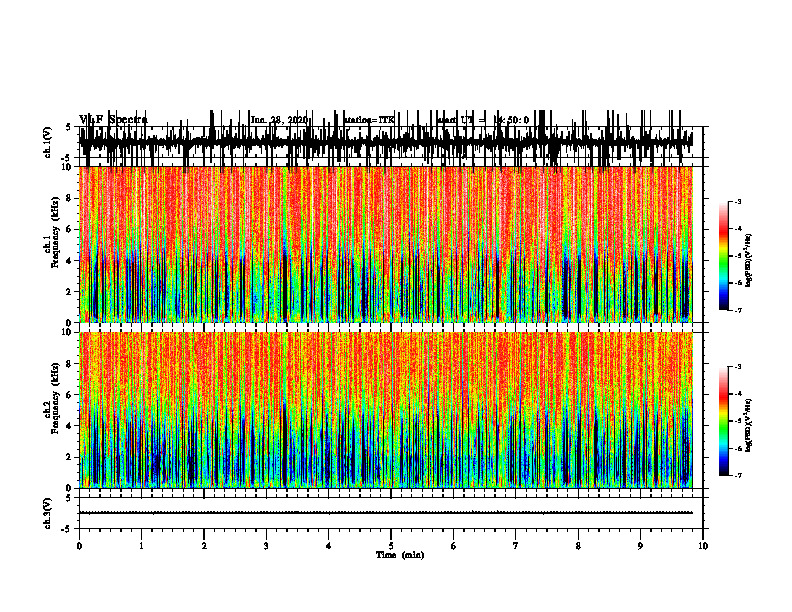Click time axis tick label "10"
This screenshot has height=612, width=792.
703,546
